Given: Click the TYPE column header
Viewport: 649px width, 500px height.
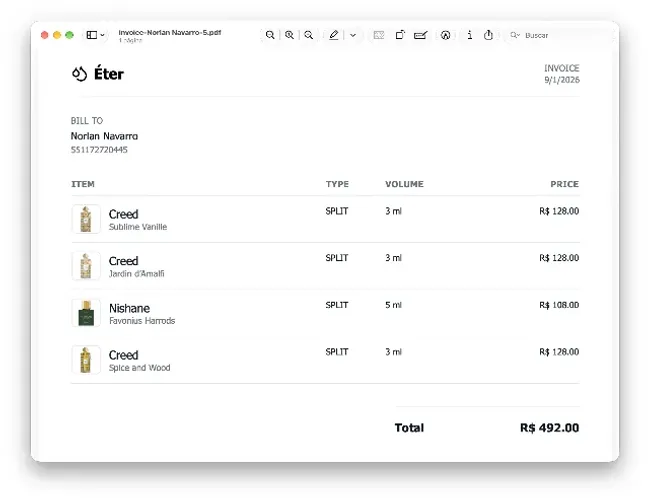Looking at the screenshot, I should (x=337, y=184).
